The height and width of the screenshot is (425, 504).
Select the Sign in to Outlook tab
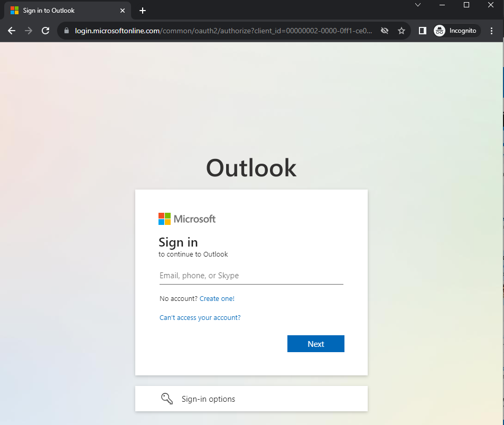68,11
